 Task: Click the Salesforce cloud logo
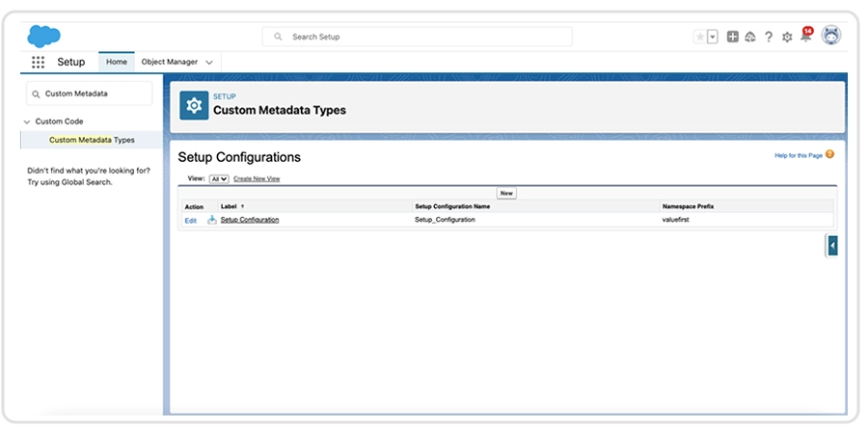(x=44, y=37)
